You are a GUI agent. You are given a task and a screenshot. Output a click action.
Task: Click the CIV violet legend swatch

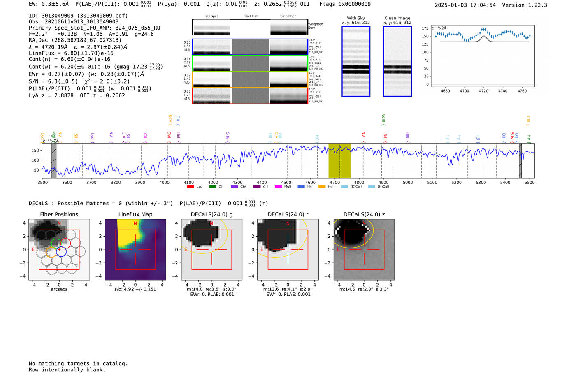[235, 186]
